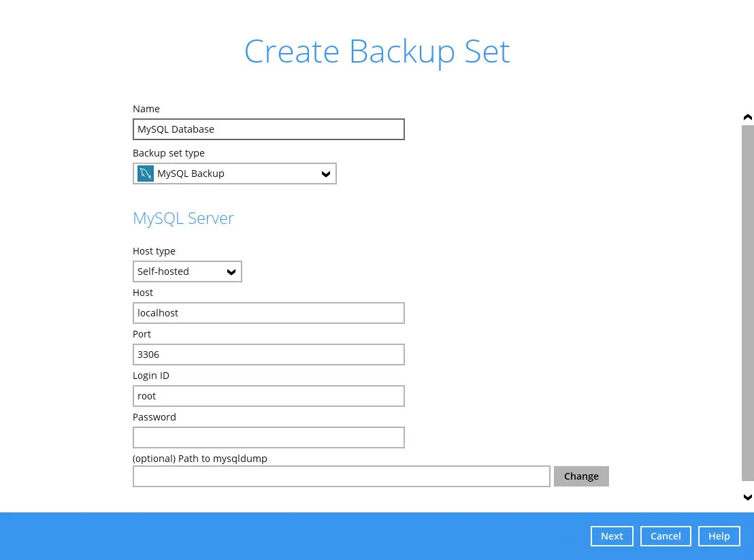Click the 'Create Backup Set' page title
Image resolution: width=754 pixels, height=560 pixels.
(x=377, y=52)
